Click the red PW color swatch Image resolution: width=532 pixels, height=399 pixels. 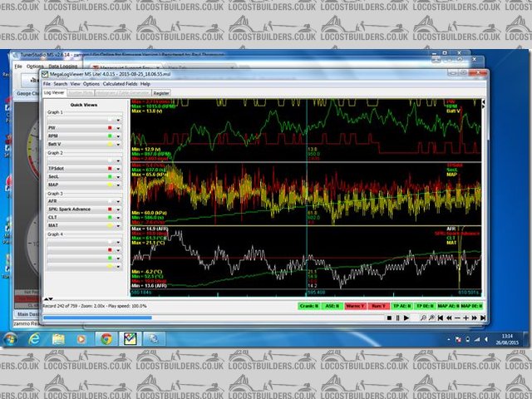click(x=110, y=127)
